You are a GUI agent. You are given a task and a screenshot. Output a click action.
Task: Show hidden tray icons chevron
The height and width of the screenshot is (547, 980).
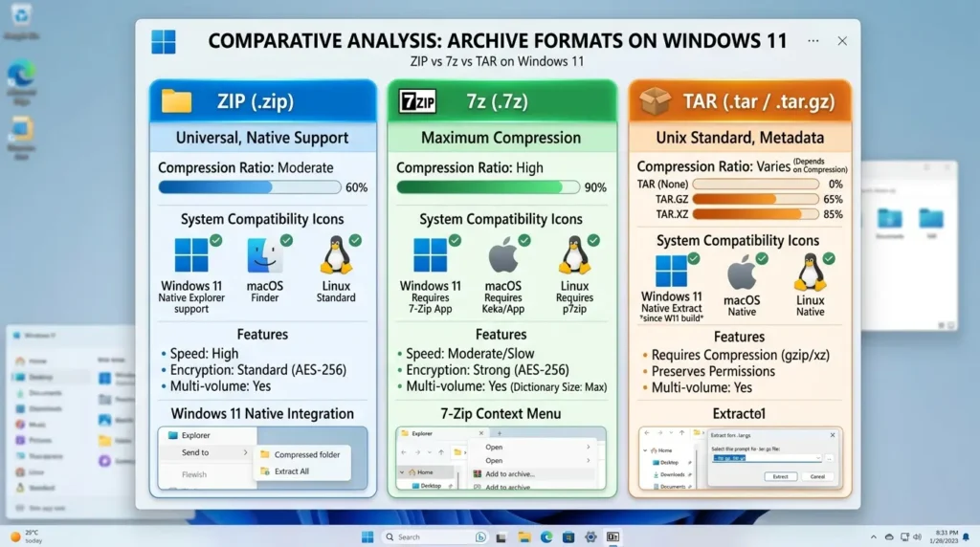click(873, 537)
